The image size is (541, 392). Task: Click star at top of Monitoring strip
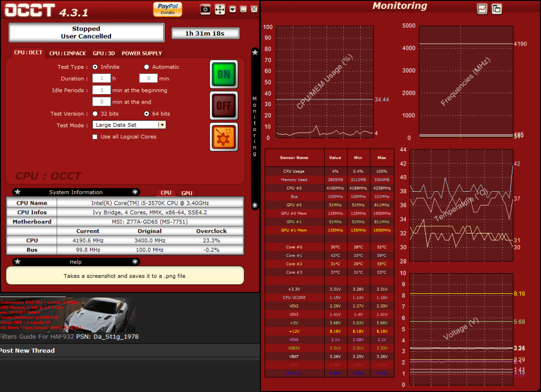coord(255,52)
